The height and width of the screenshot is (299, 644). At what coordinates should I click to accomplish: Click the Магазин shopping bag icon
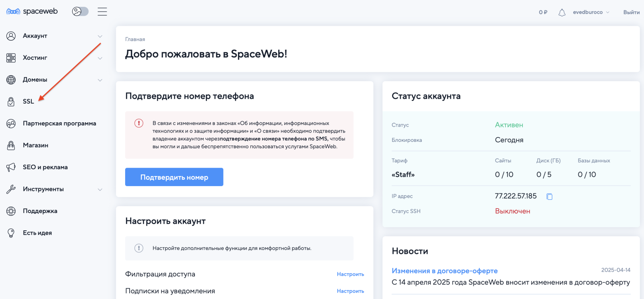pyautogui.click(x=11, y=145)
